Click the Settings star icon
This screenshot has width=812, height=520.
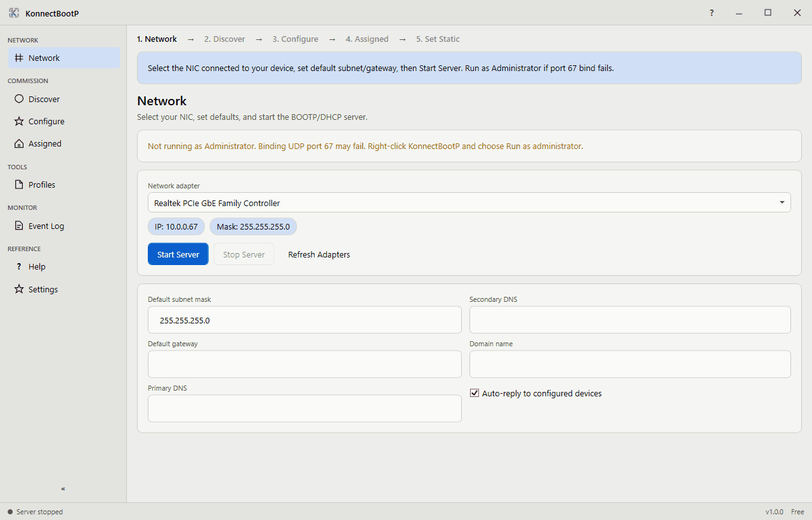click(19, 289)
